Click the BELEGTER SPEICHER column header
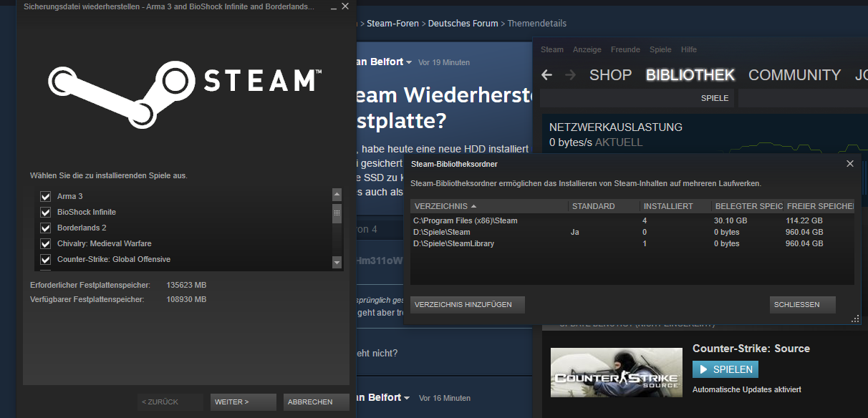Viewport: 868px width, 418px height. (746, 206)
